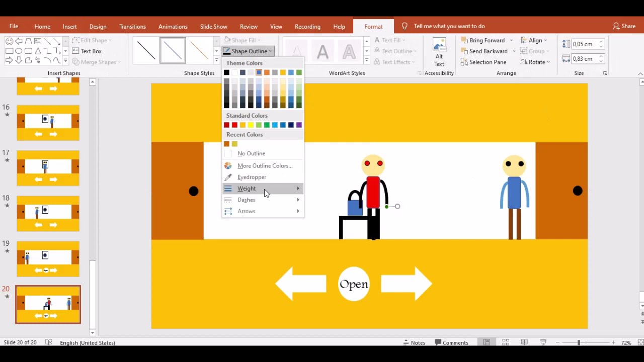The height and width of the screenshot is (362, 644).
Task: Increase shape height with stepper
Action: (601, 42)
